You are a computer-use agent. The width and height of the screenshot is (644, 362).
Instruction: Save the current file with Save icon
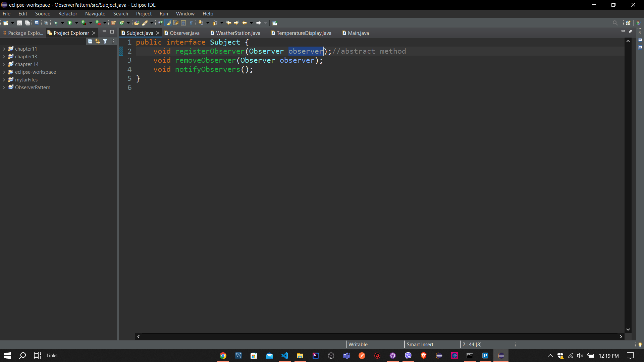19,23
